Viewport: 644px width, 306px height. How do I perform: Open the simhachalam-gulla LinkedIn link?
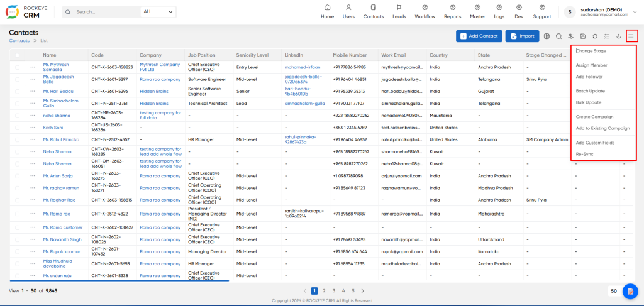305,104
